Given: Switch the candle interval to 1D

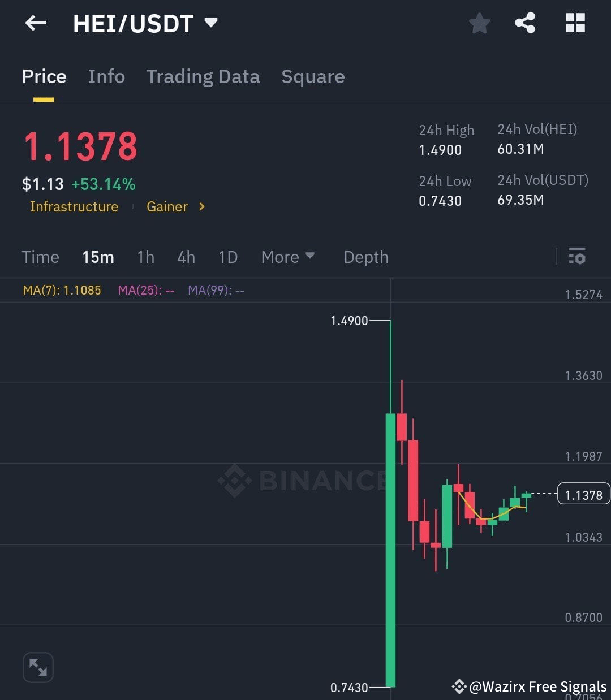Looking at the screenshot, I should coord(228,257).
